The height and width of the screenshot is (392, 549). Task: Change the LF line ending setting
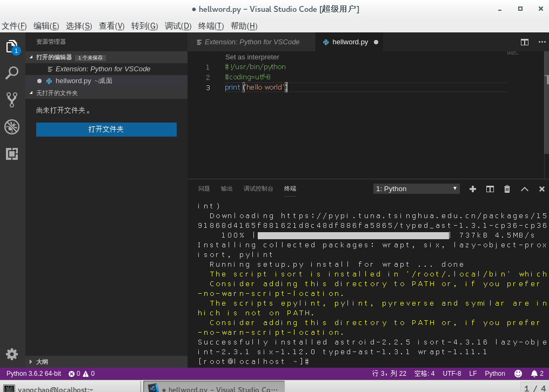coord(473,374)
